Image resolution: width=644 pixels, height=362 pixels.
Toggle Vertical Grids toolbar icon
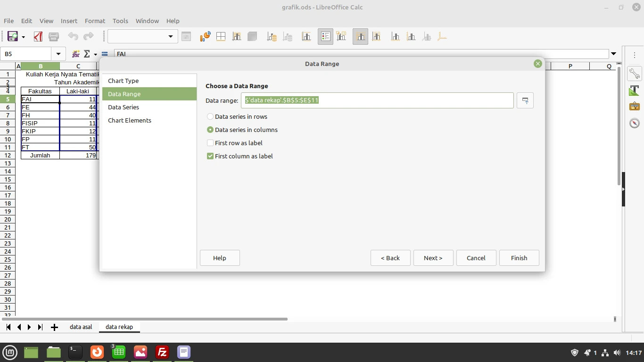[376, 37]
